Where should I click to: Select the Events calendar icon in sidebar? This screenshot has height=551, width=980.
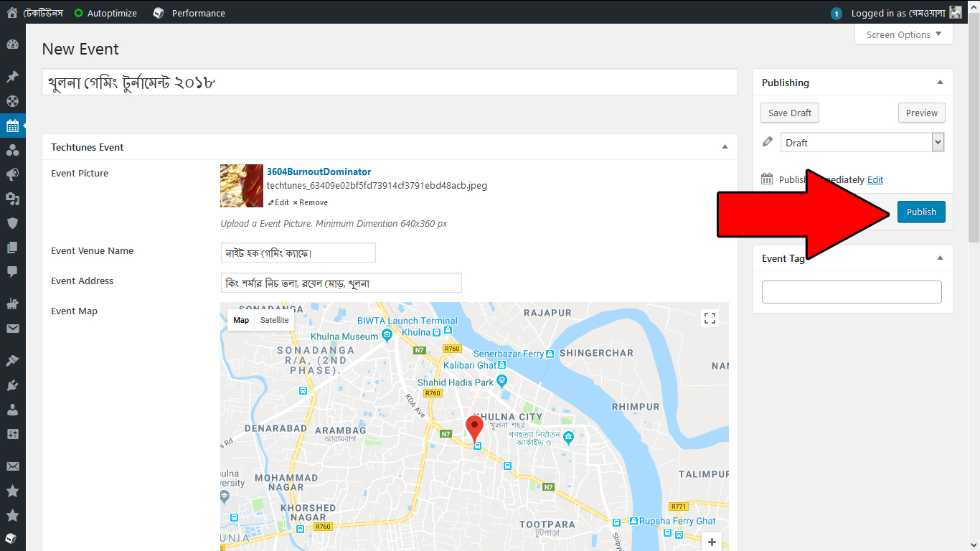[12, 126]
